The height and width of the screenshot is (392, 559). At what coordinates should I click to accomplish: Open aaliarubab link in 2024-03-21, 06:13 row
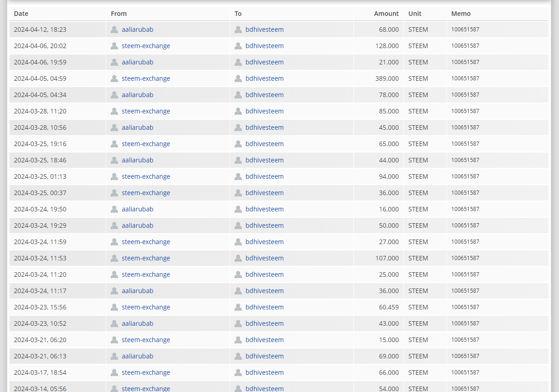tap(137, 356)
